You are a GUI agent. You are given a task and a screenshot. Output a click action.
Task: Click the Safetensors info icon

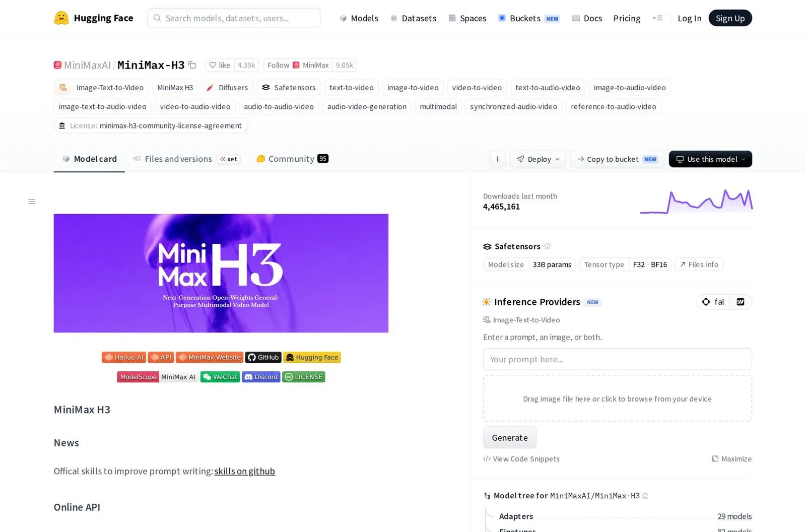[x=548, y=246]
